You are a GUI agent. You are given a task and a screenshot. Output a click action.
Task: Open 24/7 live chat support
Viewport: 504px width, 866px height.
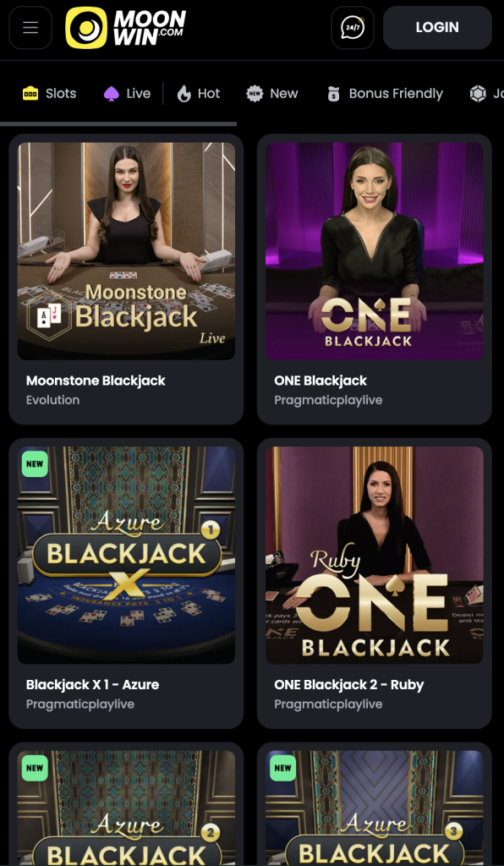pos(352,28)
